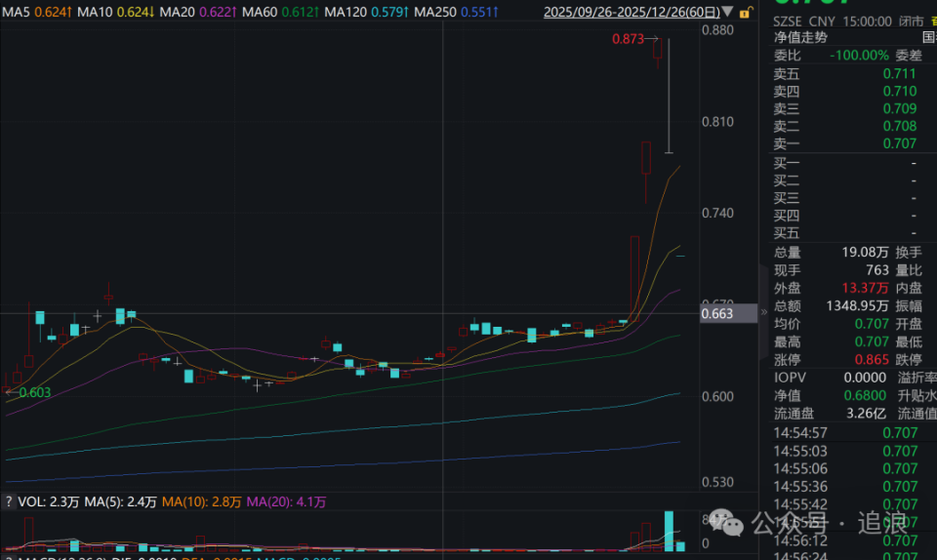Click the 现手 763 value
The height and width of the screenshot is (560, 937).
[x=877, y=270]
